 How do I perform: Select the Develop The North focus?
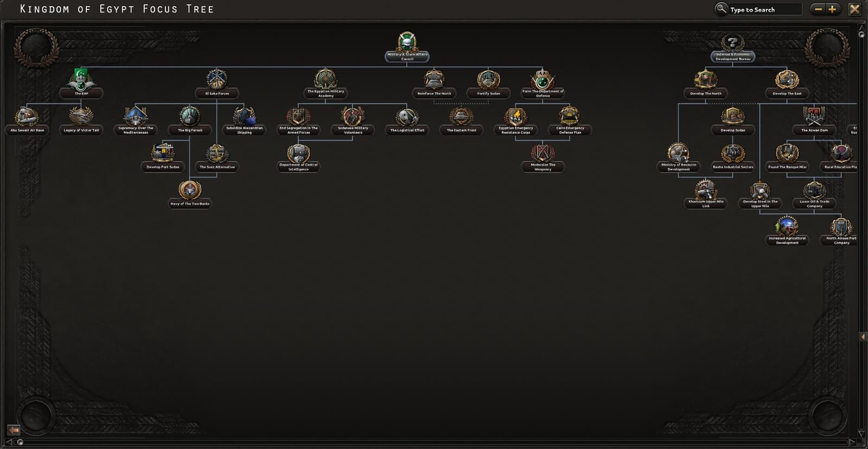[x=705, y=83]
